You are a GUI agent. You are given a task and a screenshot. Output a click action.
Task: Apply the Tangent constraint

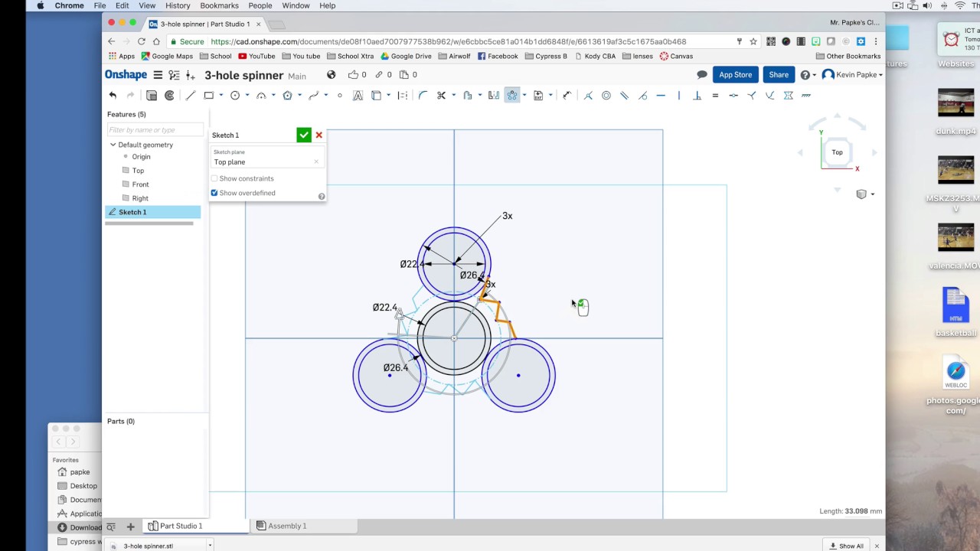pyautogui.click(x=642, y=96)
